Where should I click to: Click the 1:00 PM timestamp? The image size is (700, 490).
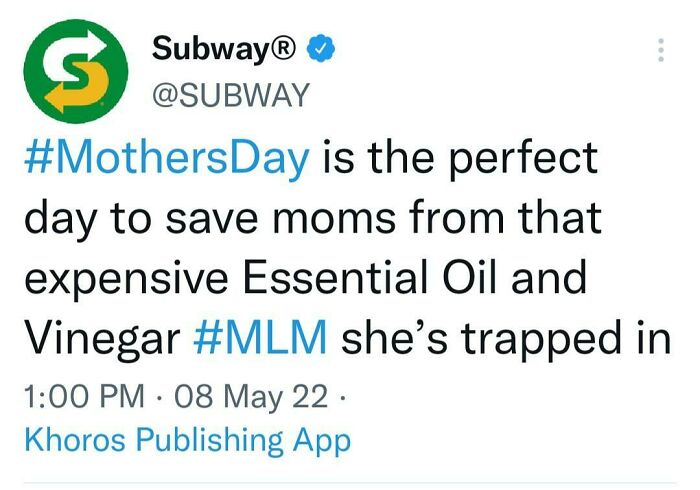click(x=80, y=397)
